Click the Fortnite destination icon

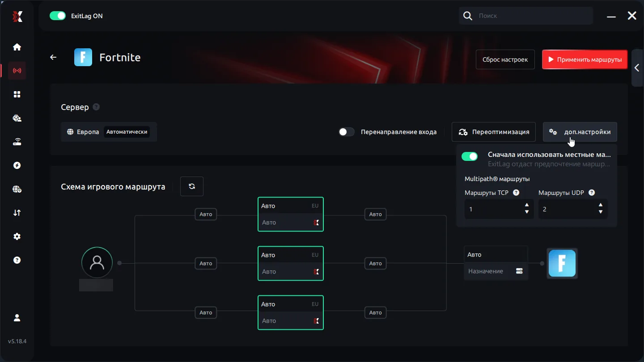[562, 263]
